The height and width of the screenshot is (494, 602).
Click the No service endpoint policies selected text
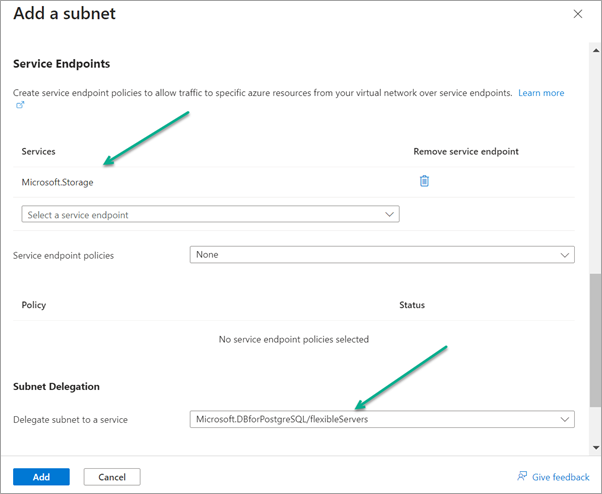(x=294, y=339)
